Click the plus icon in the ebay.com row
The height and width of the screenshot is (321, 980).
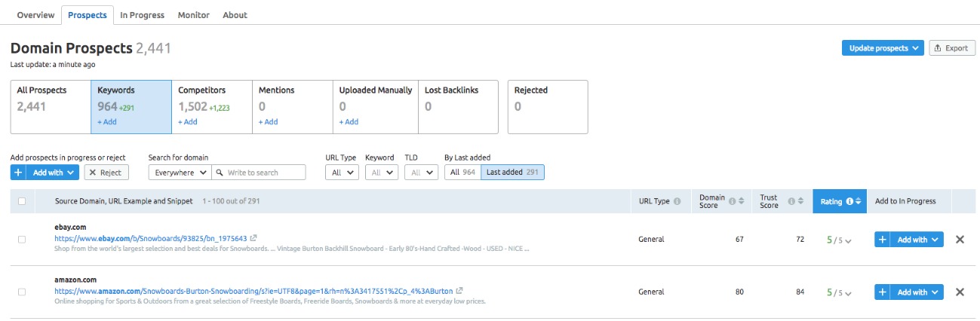[882, 240]
